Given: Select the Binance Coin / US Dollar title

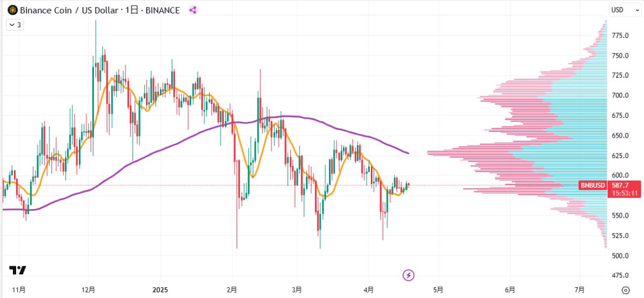Looking at the screenshot, I should (x=69, y=10).
